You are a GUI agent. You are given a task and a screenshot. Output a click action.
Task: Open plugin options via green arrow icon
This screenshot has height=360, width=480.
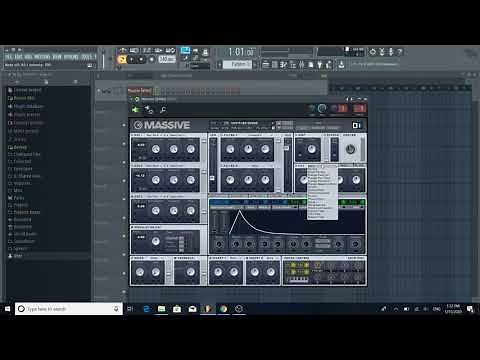coord(135,109)
